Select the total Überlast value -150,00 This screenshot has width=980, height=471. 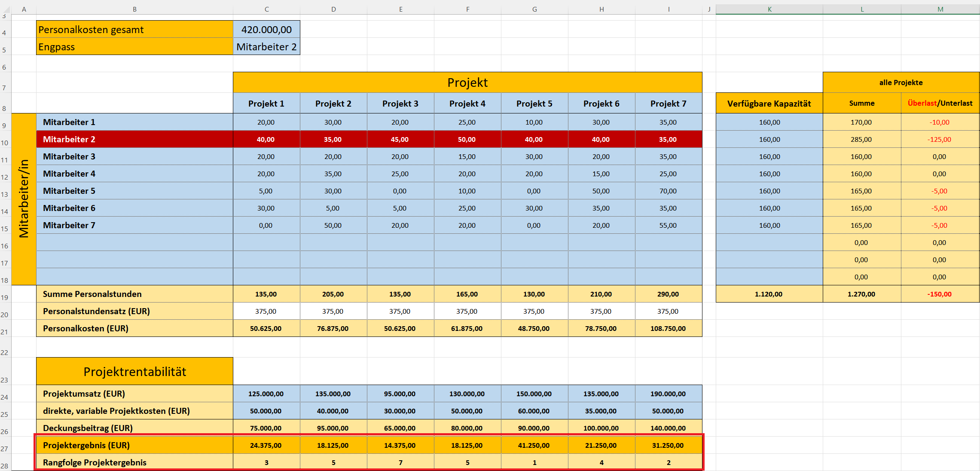tap(940, 294)
